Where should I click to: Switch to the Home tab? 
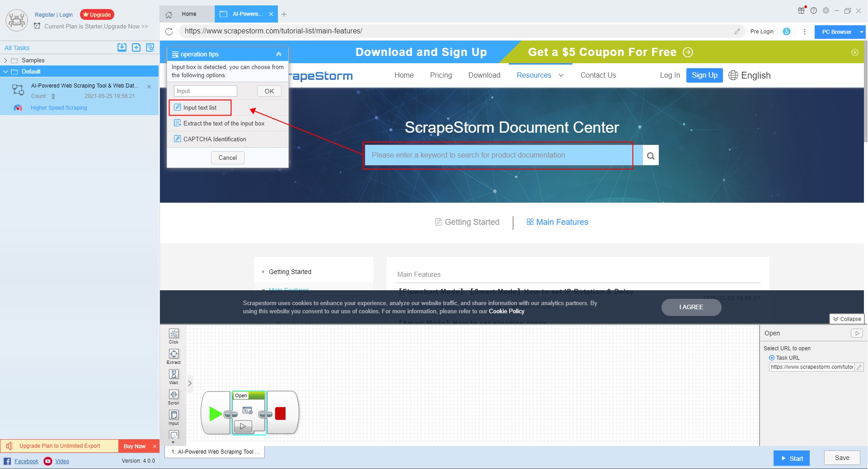pos(187,14)
